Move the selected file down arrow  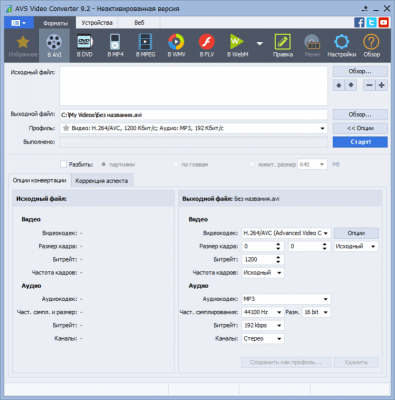pyautogui.click(x=351, y=85)
